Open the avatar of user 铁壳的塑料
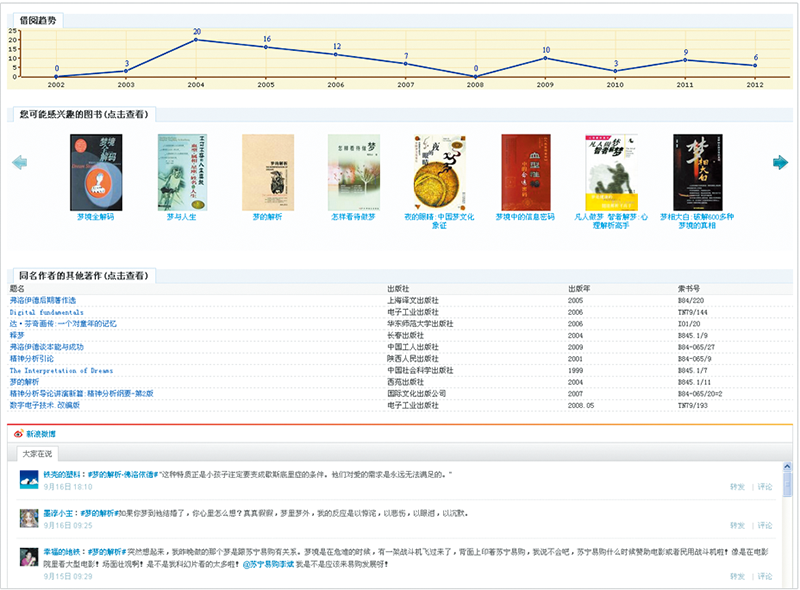This screenshot has height=590, width=800. [29, 479]
